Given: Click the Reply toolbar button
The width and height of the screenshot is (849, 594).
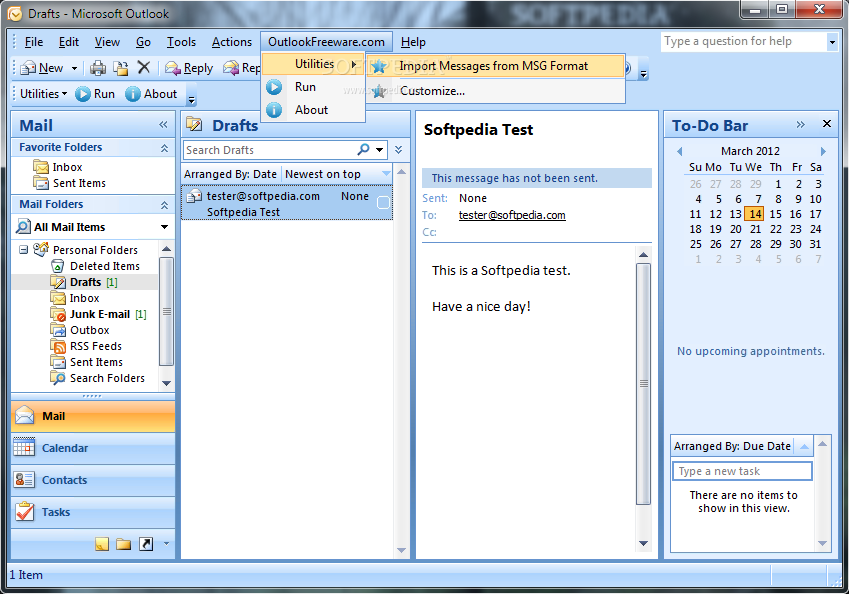Looking at the screenshot, I should [x=189, y=68].
